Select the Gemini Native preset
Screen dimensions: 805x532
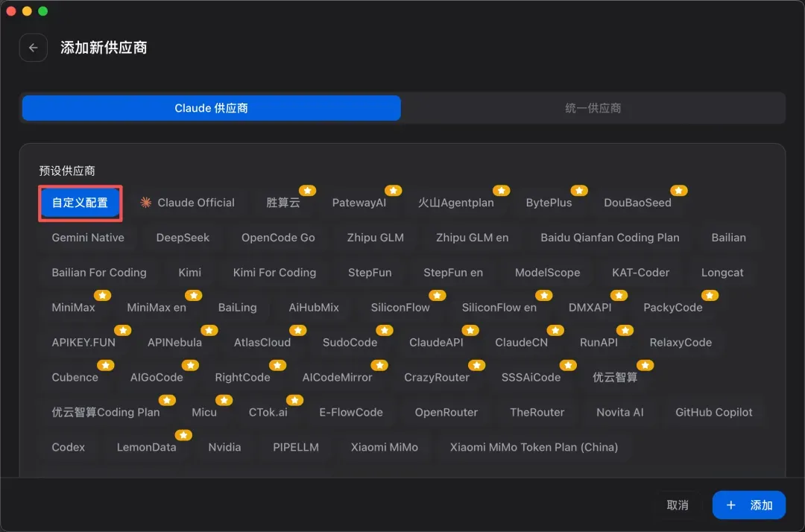[88, 238]
